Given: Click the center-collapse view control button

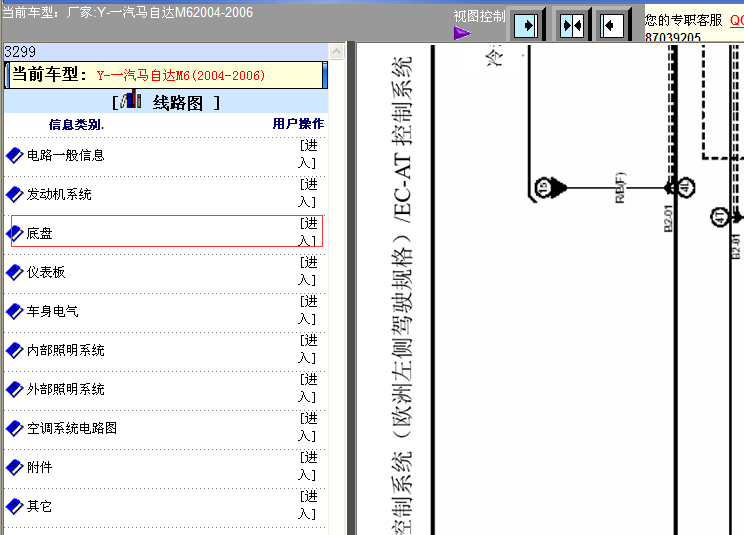Looking at the screenshot, I should pos(572,25).
